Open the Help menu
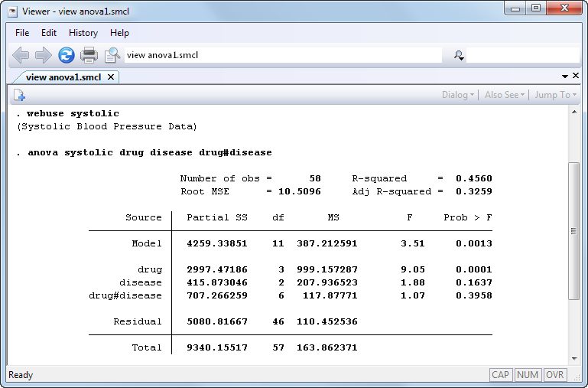Screen dimensions: 588x388 [x=119, y=33]
